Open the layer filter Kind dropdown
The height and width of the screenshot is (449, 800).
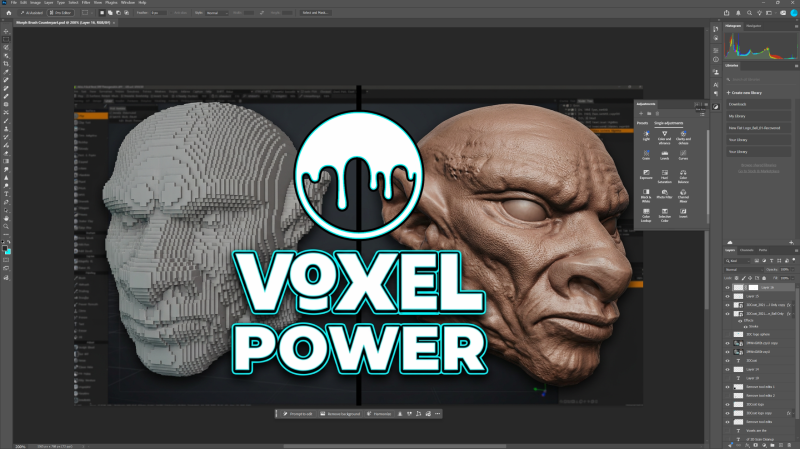pyautogui.click(x=737, y=261)
